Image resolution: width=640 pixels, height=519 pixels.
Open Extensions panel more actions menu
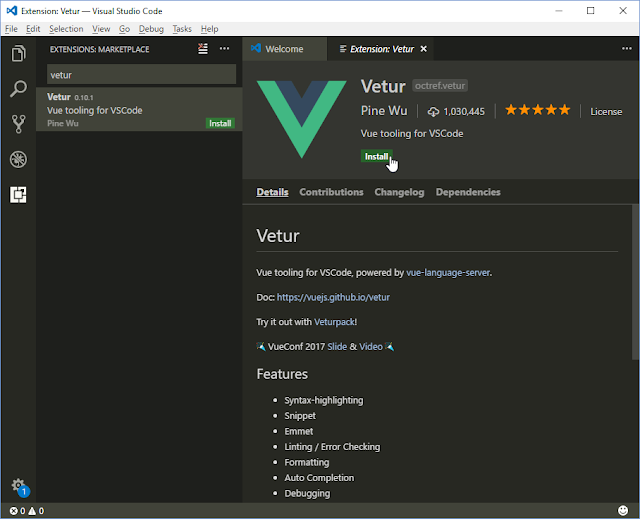(x=224, y=49)
